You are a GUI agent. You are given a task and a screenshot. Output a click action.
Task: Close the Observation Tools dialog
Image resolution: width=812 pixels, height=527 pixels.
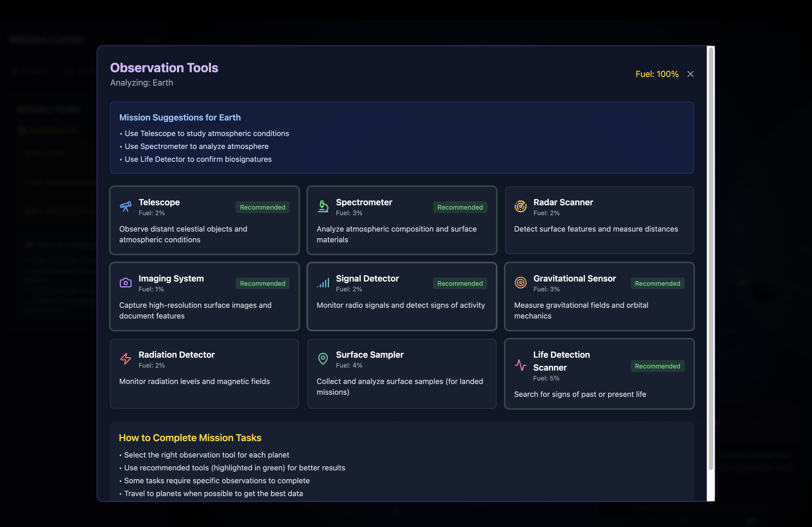point(690,74)
